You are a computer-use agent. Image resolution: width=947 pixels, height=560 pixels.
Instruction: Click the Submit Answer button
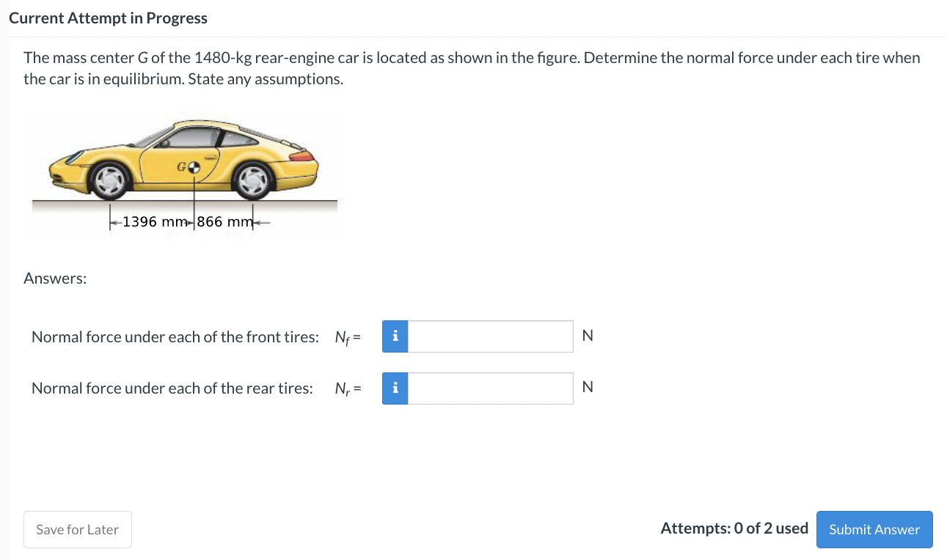[874, 529]
